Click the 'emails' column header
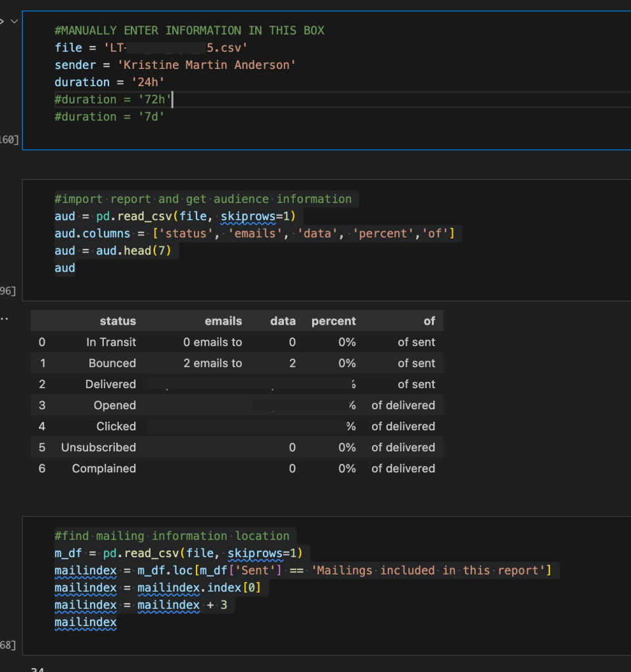The width and height of the screenshot is (631, 672). 223,321
